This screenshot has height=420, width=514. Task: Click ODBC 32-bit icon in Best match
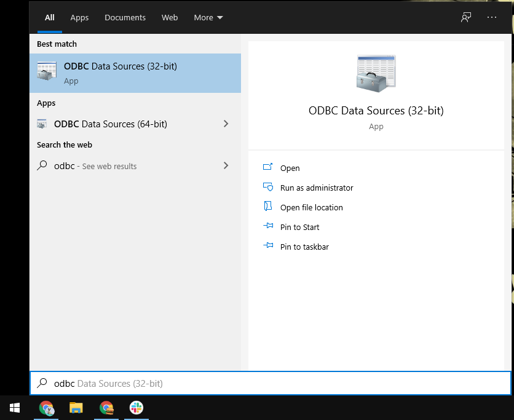coord(47,71)
